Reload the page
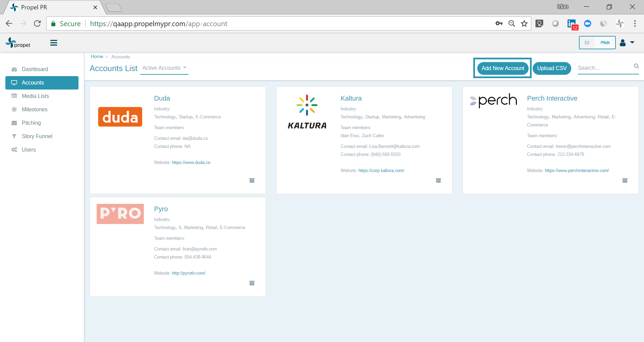644x342 pixels. [x=37, y=23]
